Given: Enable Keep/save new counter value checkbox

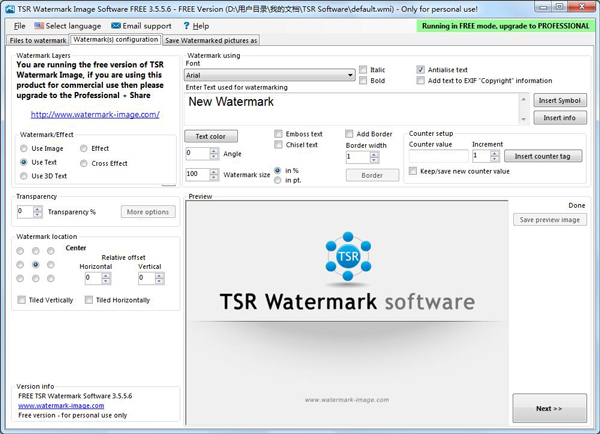Looking at the screenshot, I should [413, 171].
